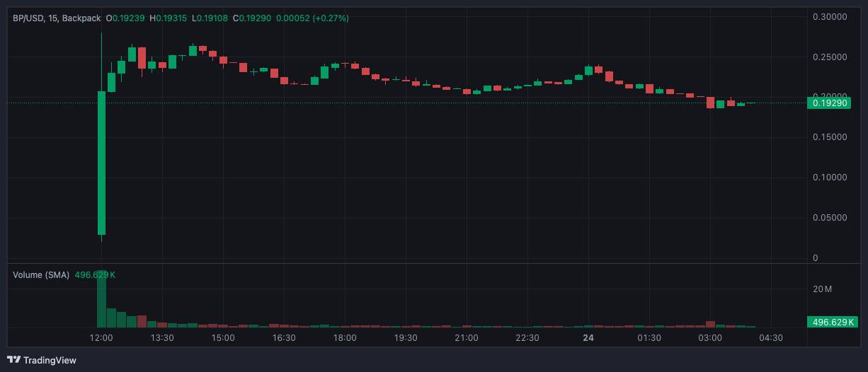Click the bold 24 date label
Screen dimensions: 868x372
(588, 338)
